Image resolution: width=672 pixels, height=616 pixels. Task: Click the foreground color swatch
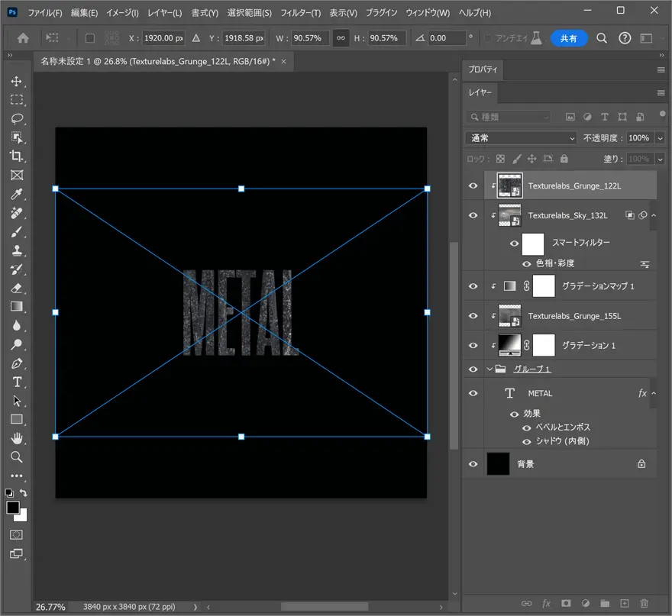click(12, 508)
